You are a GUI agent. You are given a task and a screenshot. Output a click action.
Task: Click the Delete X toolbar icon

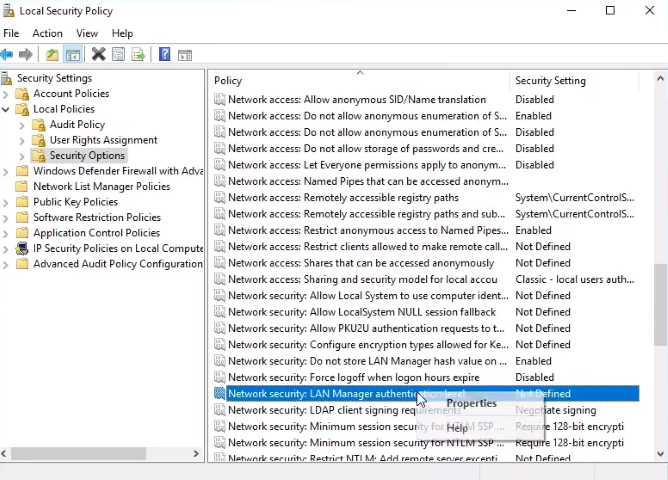pyautogui.click(x=98, y=54)
